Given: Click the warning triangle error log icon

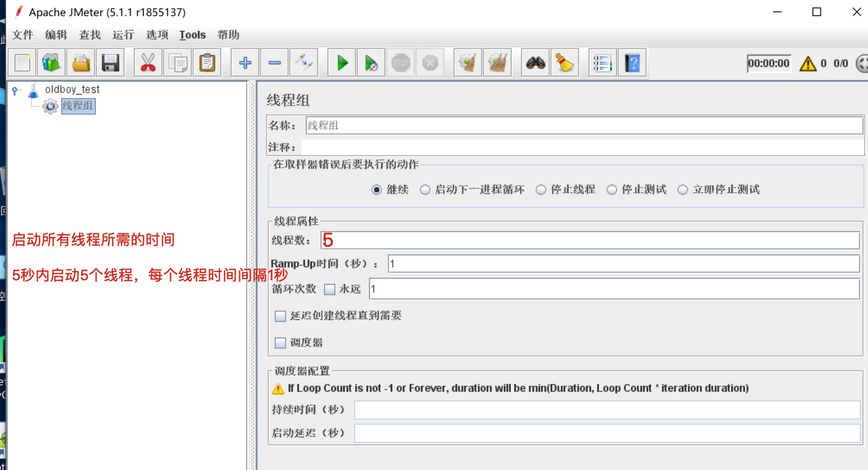Looking at the screenshot, I should click(808, 63).
